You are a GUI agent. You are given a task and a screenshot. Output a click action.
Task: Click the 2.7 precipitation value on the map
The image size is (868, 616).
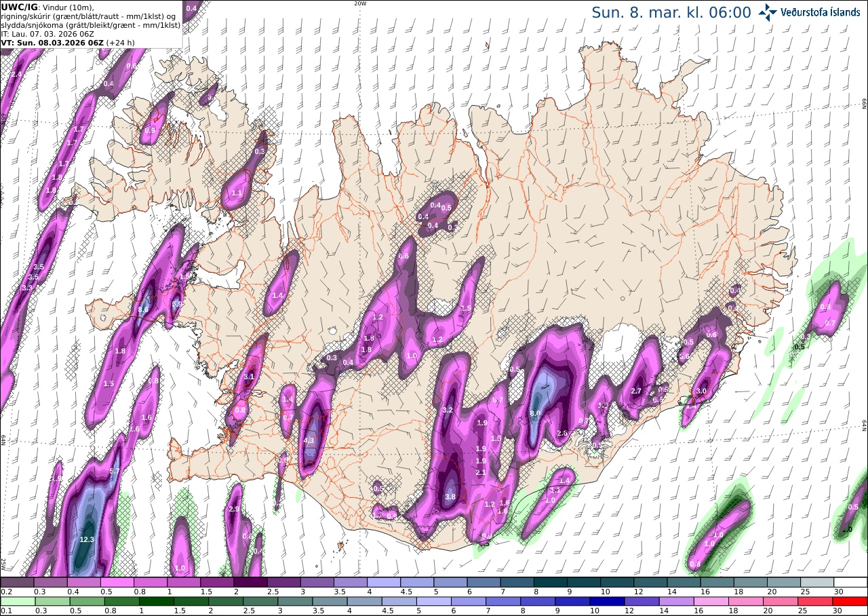coord(636,391)
